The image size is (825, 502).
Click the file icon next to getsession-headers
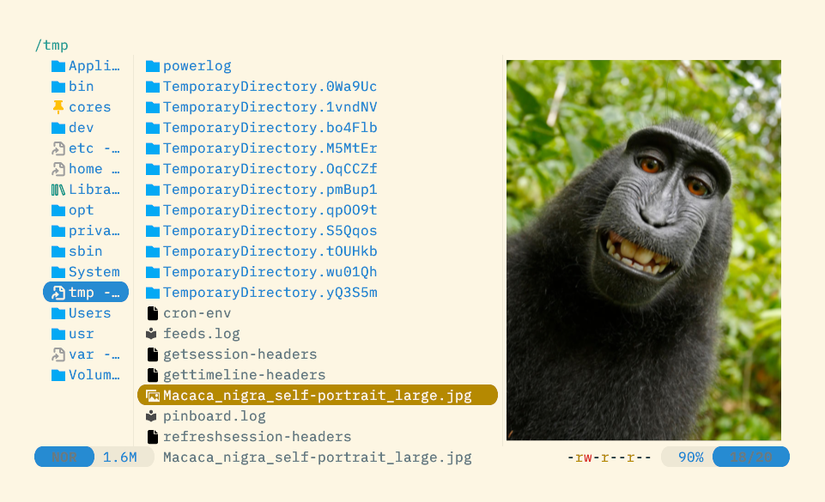pyautogui.click(x=153, y=355)
